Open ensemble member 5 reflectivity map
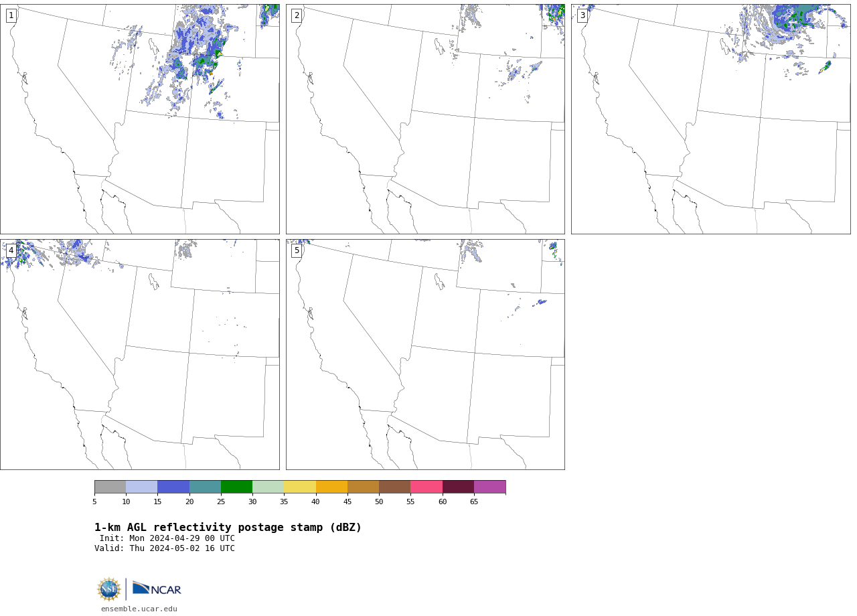Screen dimensions: 857x616 click(425, 354)
